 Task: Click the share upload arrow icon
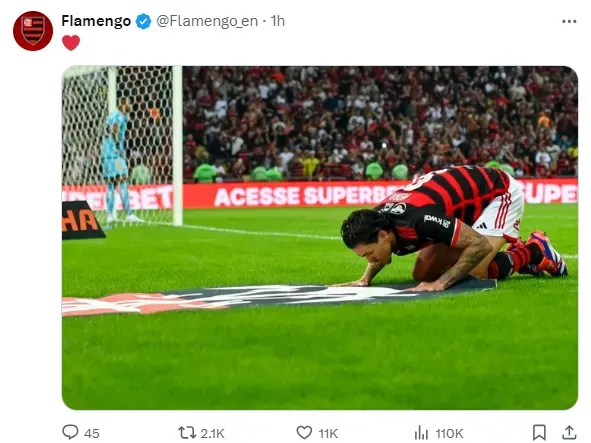click(569, 432)
